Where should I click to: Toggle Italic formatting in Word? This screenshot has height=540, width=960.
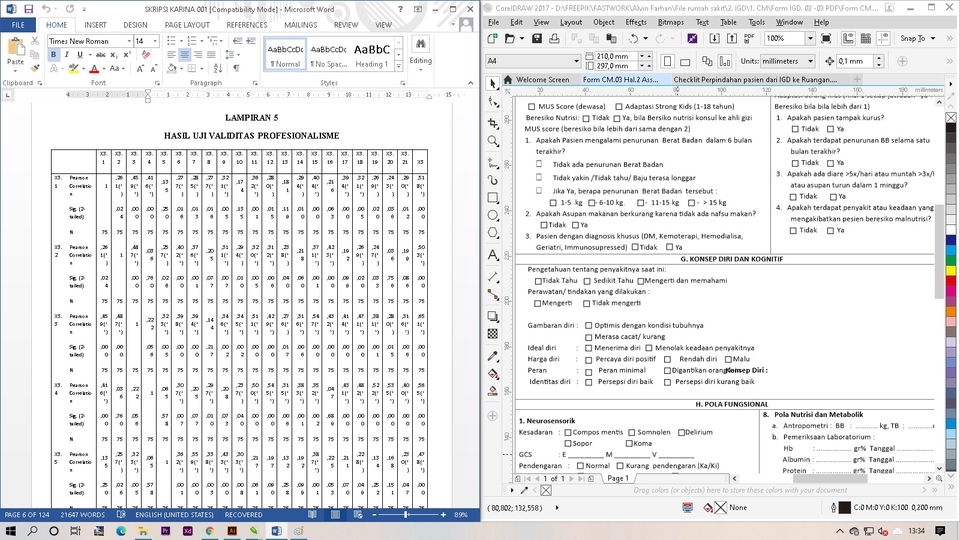pyautogui.click(x=67, y=54)
